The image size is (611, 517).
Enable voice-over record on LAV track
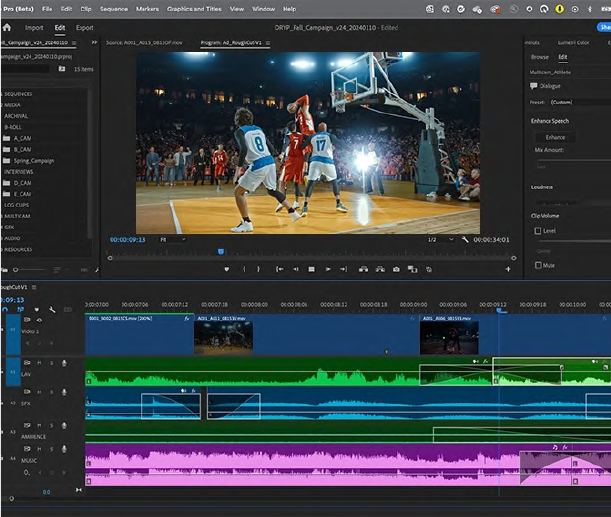(64, 363)
